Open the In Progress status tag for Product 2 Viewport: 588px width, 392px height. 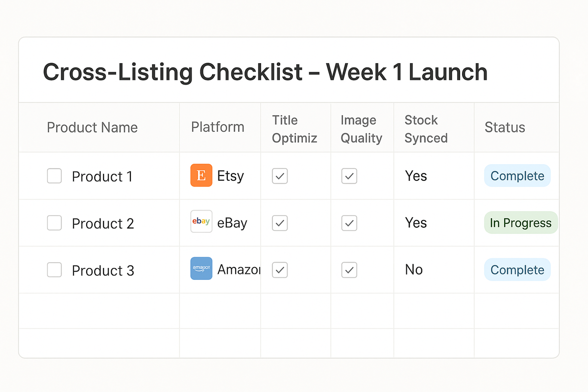pos(520,222)
